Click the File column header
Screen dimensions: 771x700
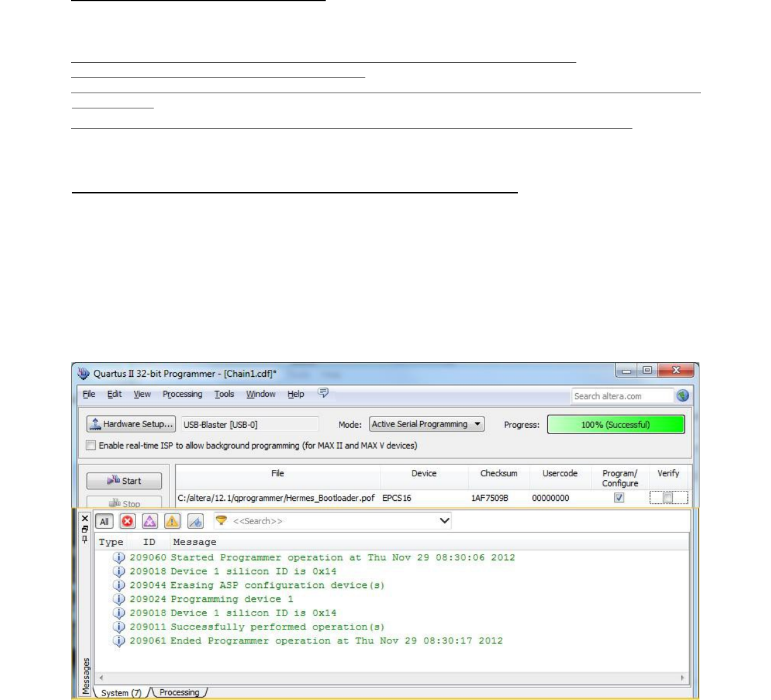[x=278, y=473]
